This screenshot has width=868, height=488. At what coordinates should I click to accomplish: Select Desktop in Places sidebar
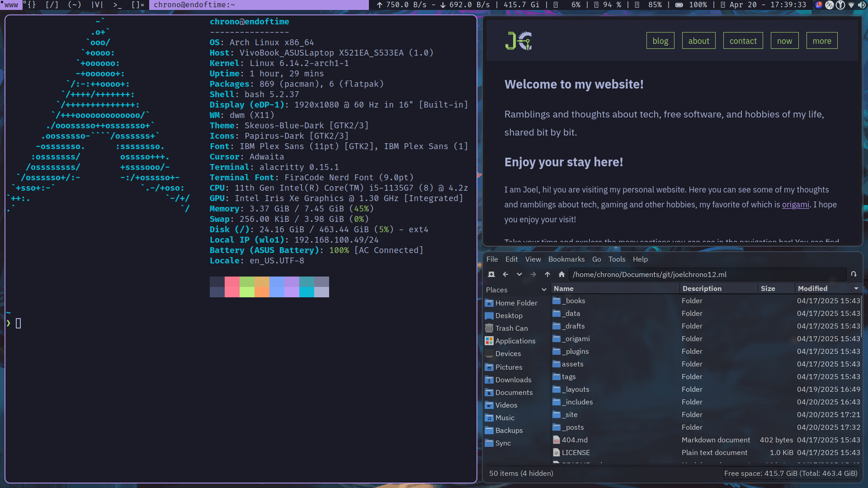(509, 315)
